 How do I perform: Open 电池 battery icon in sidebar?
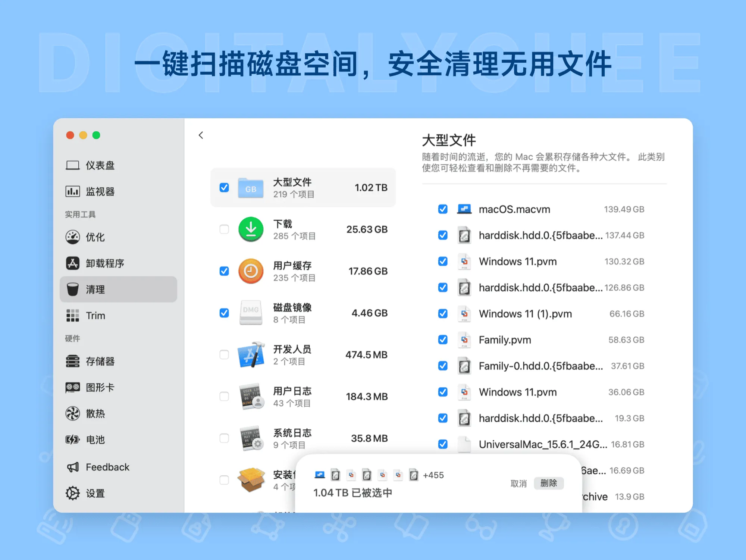coord(73,439)
